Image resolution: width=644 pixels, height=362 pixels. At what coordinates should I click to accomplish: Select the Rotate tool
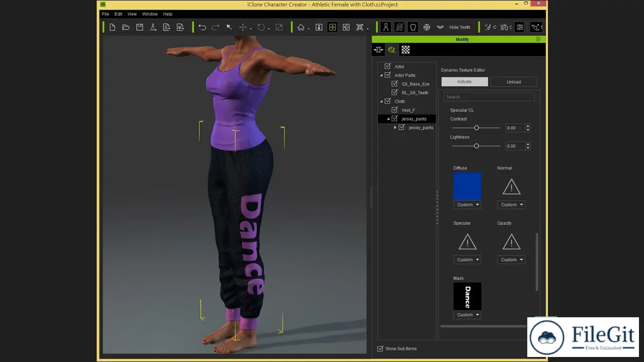tap(261, 27)
